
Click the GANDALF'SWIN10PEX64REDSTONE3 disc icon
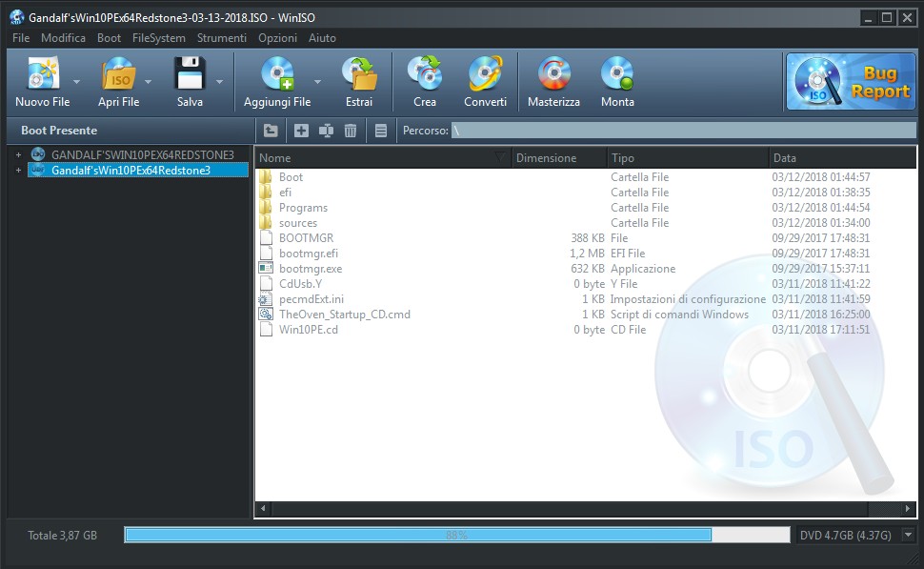pyautogui.click(x=38, y=154)
